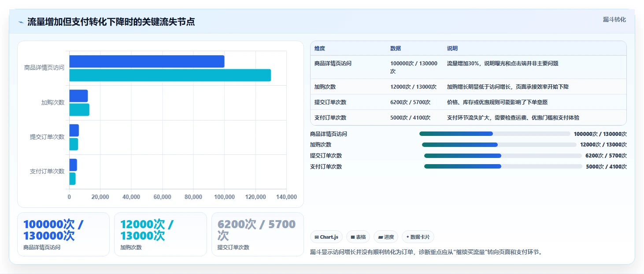Click the progress bar for 支付订单次数
Viewport: 644px width, 274px height.
[503, 166]
